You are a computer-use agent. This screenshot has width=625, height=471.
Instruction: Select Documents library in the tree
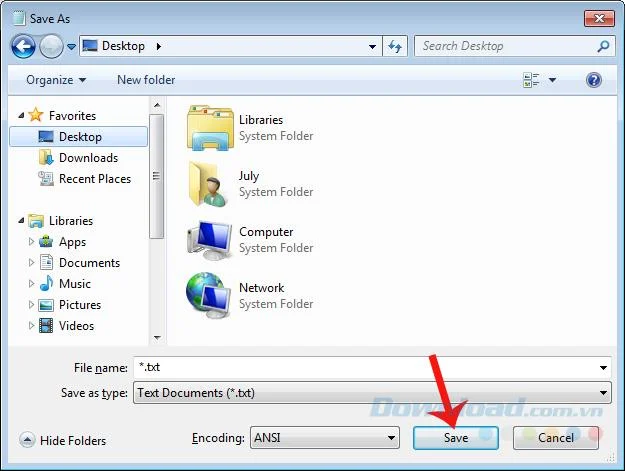[89, 263]
